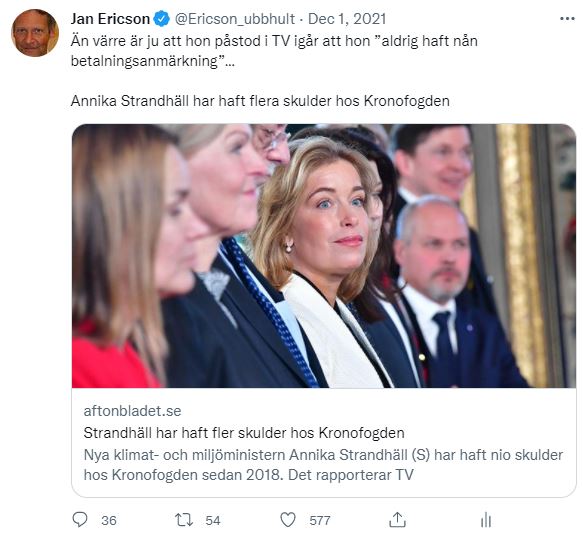Open the three-dot more options menu
The height and width of the screenshot is (540, 583).
567,19
